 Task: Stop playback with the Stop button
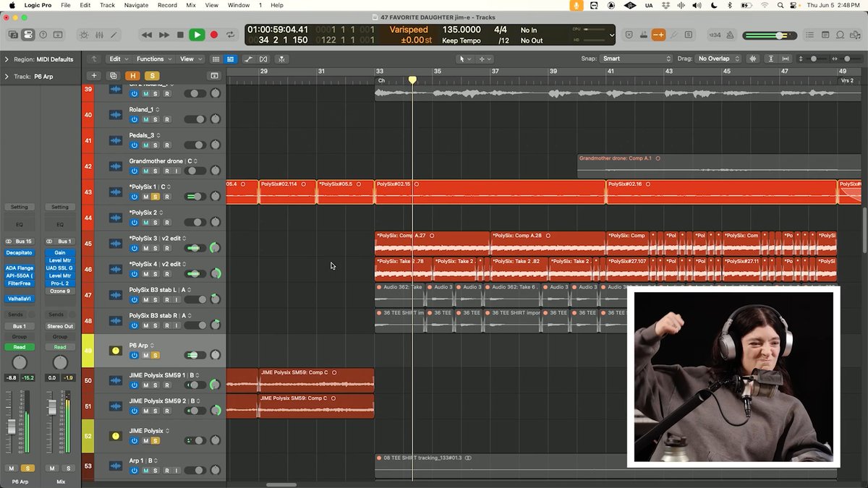[x=180, y=35]
